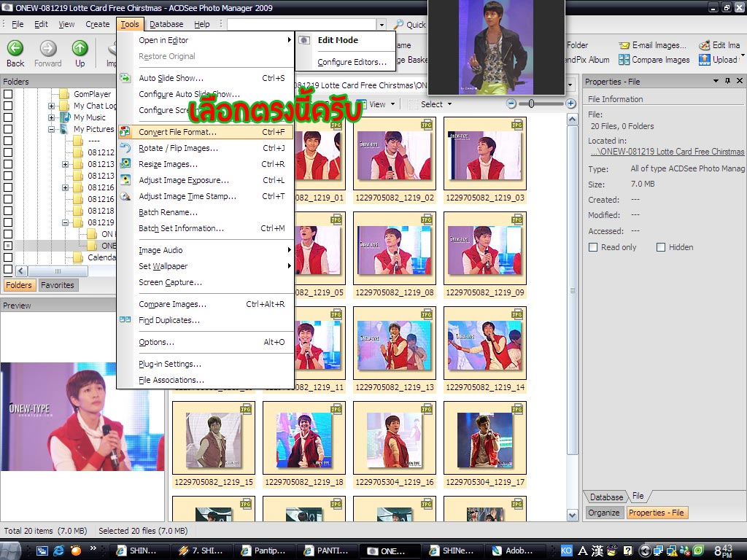Click Find Duplicates menu entry
The width and height of the screenshot is (747, 560).
(x=205, y=320)
